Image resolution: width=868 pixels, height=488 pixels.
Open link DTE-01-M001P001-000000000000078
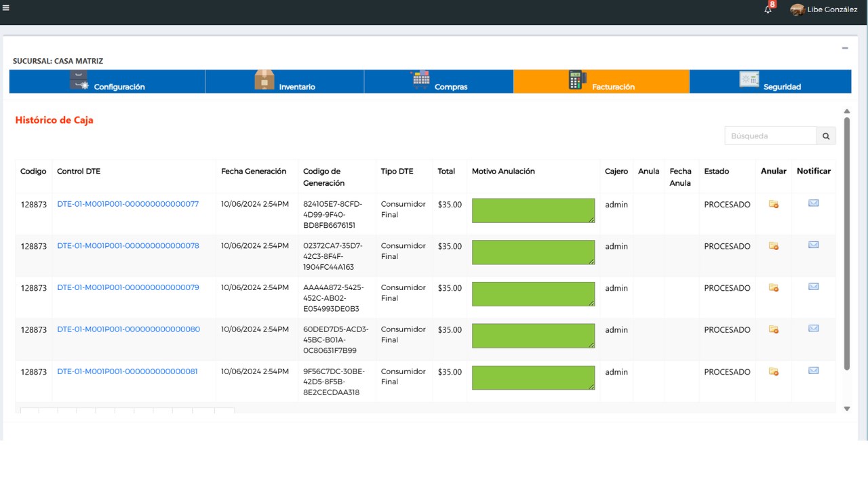tap(128, 246)
